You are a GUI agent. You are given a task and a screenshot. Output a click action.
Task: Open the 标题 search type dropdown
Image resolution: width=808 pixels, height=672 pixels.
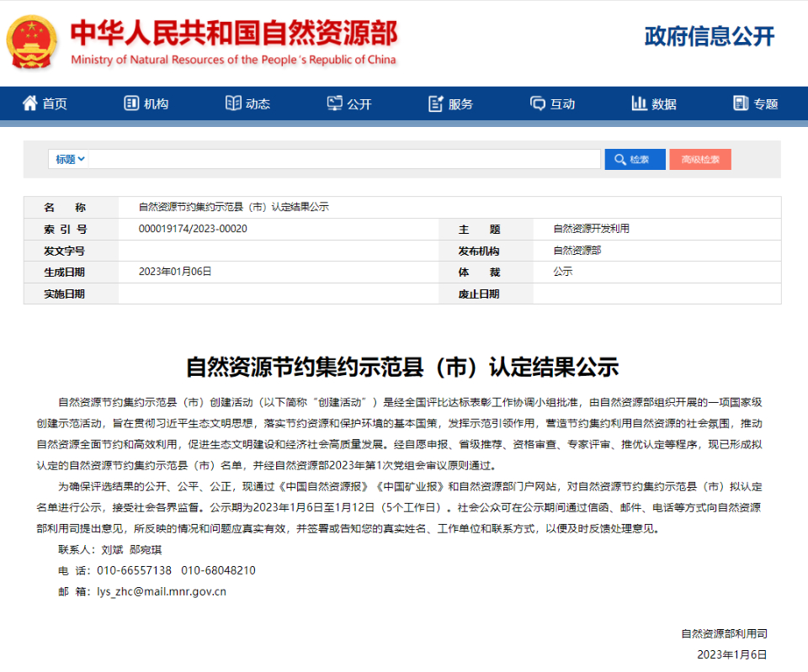click(x=70, y=160)
